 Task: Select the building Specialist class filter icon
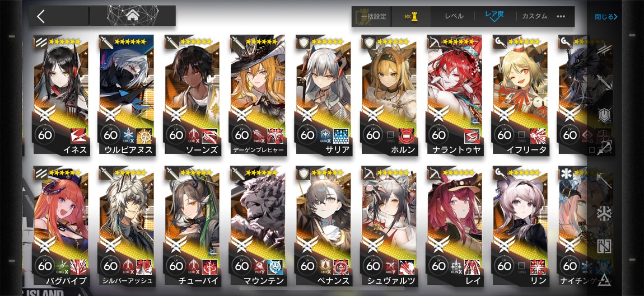tap(604, 246)
